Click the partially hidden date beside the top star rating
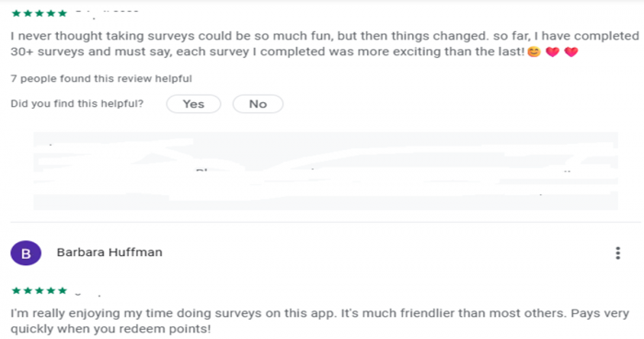 click(x=107, y=14)
